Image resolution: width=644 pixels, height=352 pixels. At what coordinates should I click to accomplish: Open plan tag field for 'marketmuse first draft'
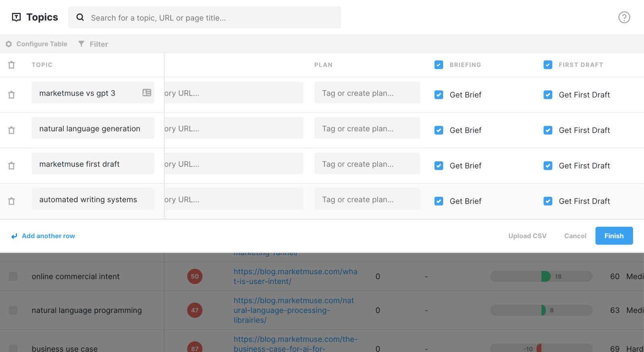pos(367,164)
